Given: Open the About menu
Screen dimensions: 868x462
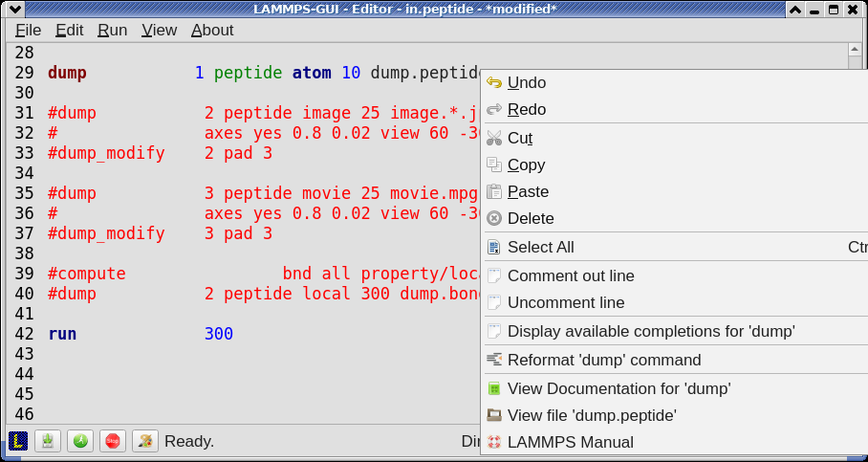Looking at the screenshot, I should click(212, 30).
